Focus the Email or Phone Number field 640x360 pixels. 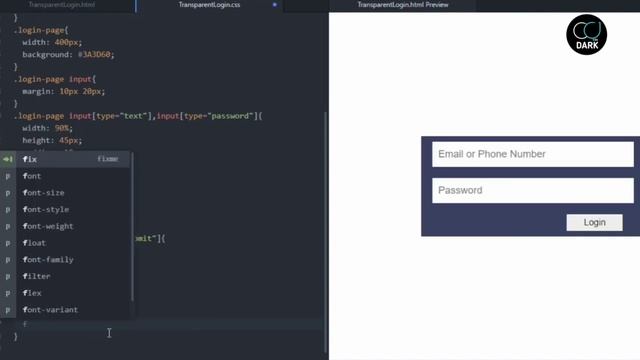point(533,154)
